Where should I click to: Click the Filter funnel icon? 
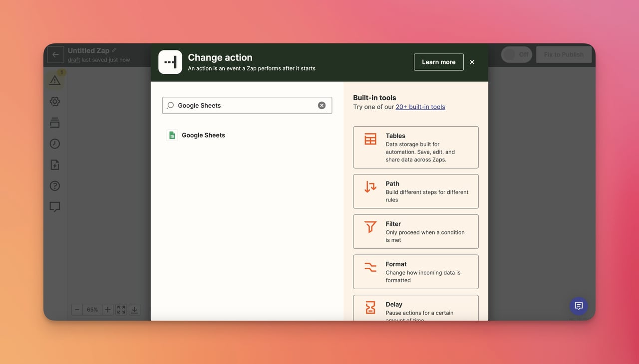point(370,227)
